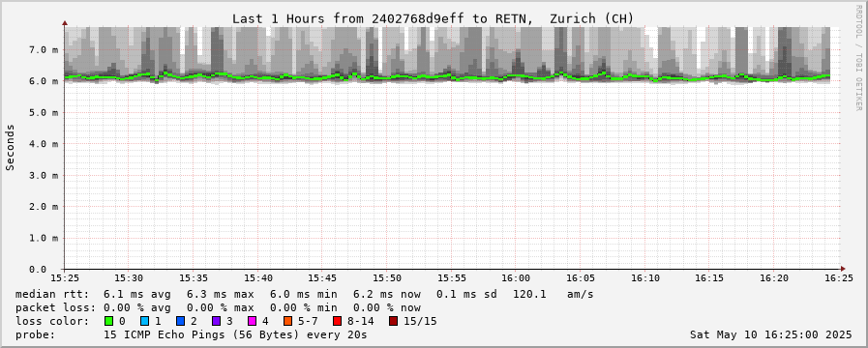Click the red 8-14 loss swatch
The width and height of the screenshot is (868, 348).
(337, 321)
